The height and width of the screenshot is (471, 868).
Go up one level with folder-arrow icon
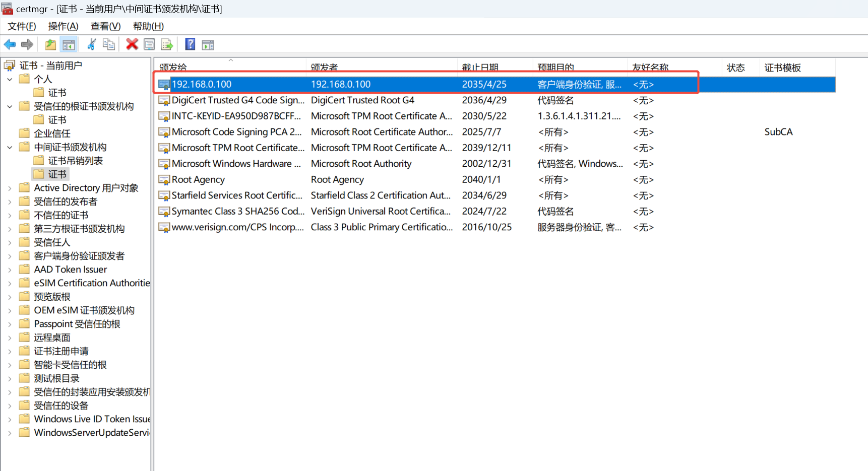tap(50, 44)
